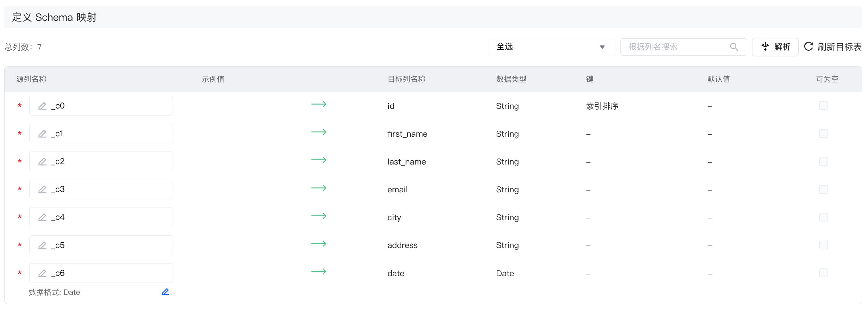Screen dimensions: 868x310
Task: Check the nullable box for date column
Action: point(823,273)
